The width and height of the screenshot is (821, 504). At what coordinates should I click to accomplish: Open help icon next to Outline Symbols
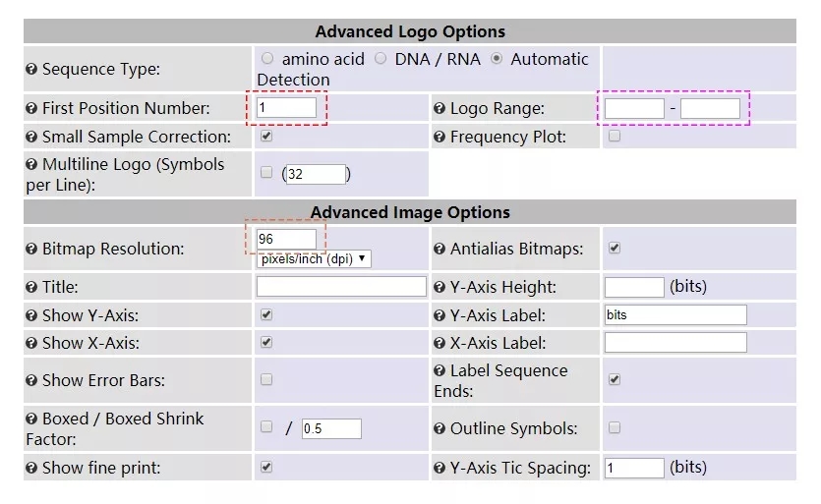tap(440, 428)
